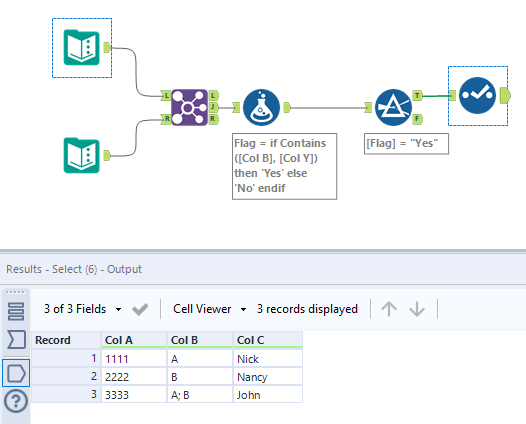Select the Select tool with checkmark
The image size is (526, 424).
coord(477,96)
